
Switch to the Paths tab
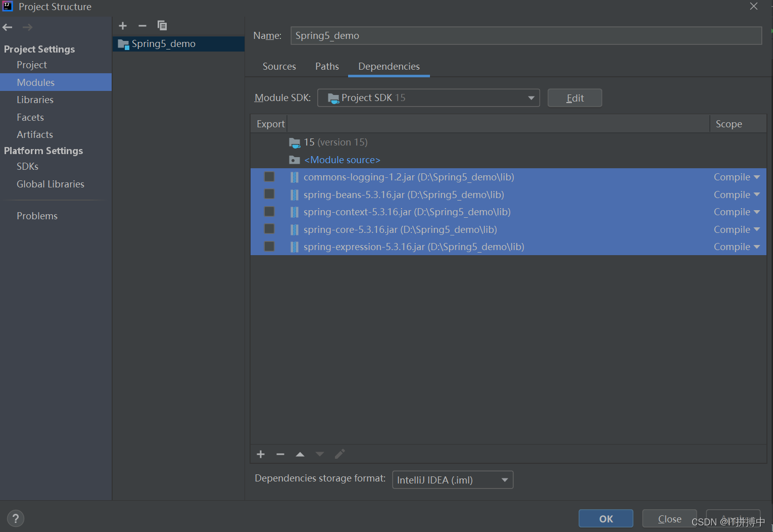click(327, 67)
